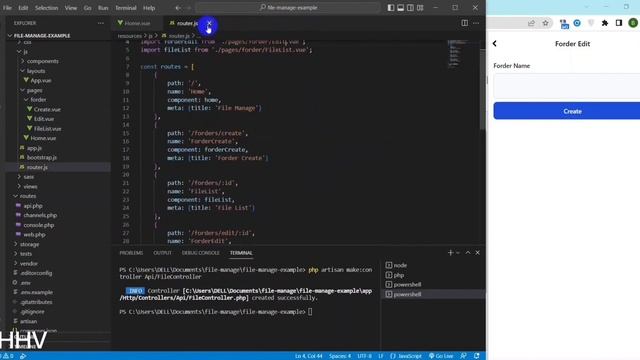Open app.js file
The width and height of the screenshot is (640, 360).
pos(34,148)
